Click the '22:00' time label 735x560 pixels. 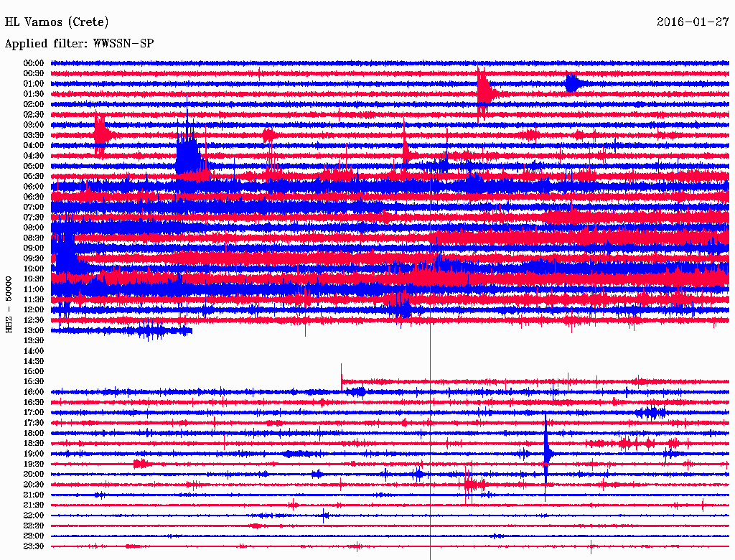tap(34, 515)
